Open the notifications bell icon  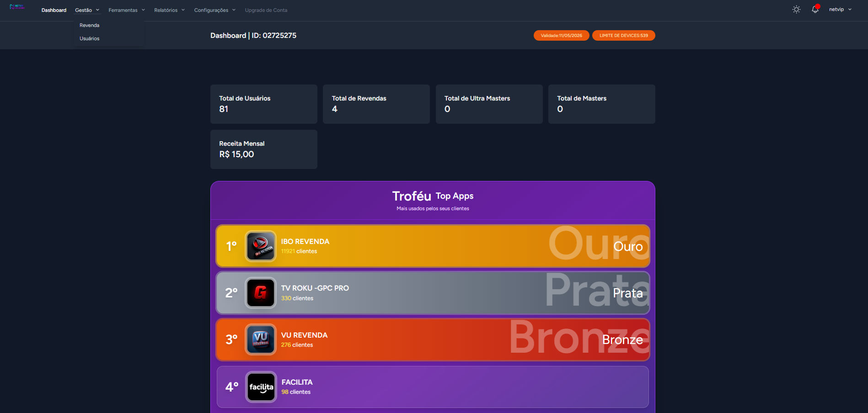[815, 10]
